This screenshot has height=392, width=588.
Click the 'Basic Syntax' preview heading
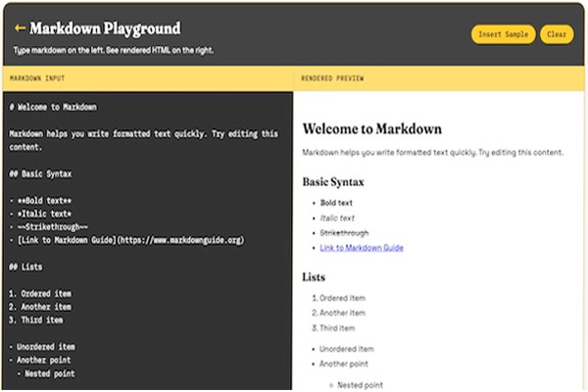[x=333, y=182]
